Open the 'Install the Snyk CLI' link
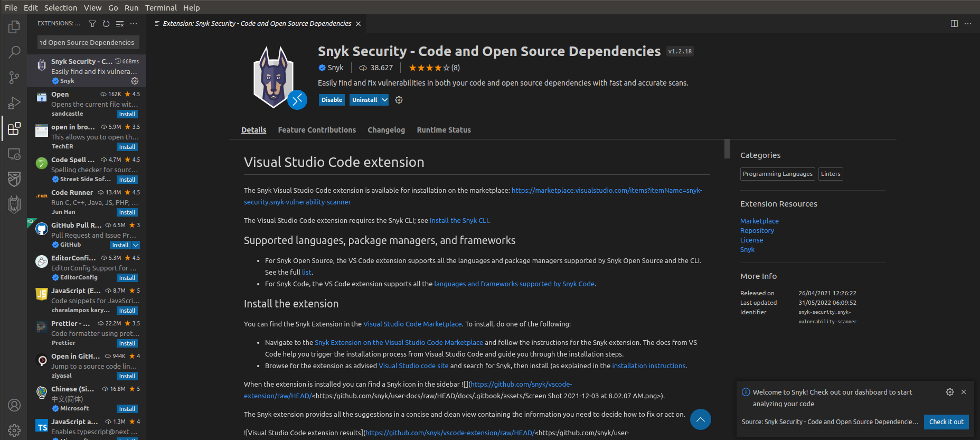 click(x=459, y=221)
